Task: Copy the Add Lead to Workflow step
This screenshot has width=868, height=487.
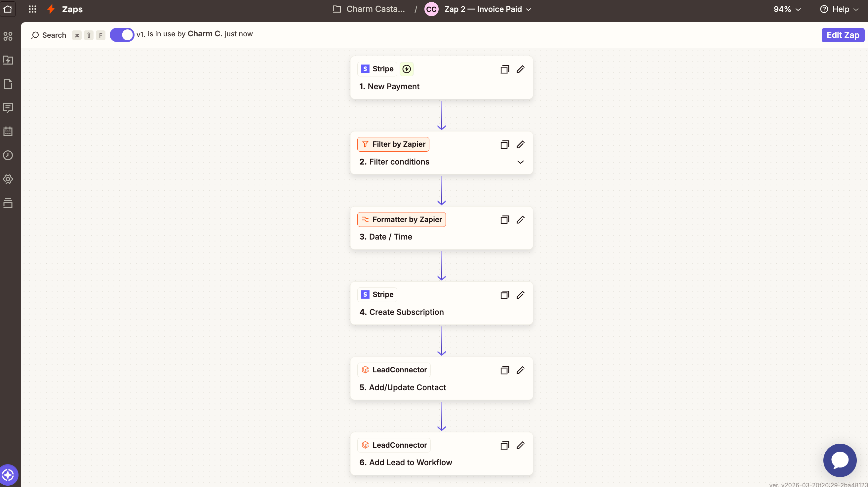Action: [x=504, y=445]
